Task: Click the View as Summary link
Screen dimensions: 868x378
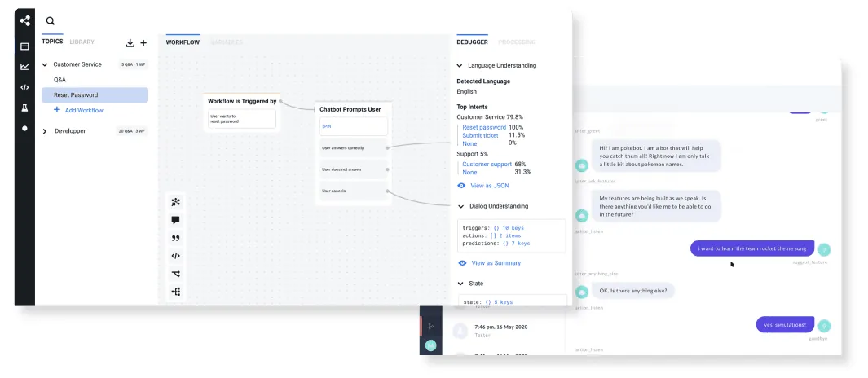Action: [496, 263]
